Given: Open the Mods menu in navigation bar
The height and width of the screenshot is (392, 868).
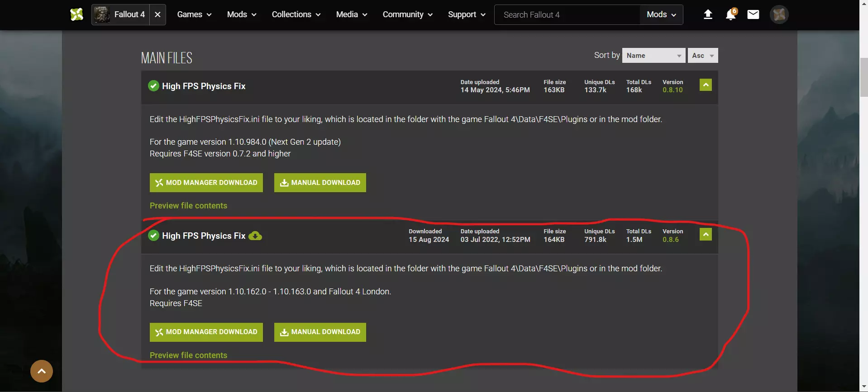Looking at the screenshot, I should (242, 14).
